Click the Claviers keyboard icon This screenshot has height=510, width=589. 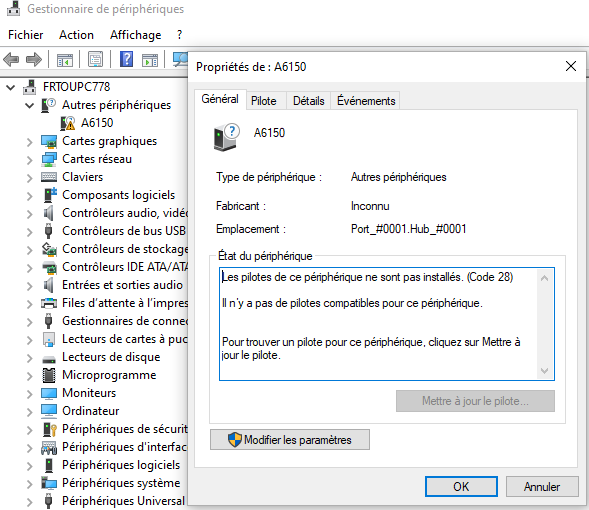coord(49,177)
